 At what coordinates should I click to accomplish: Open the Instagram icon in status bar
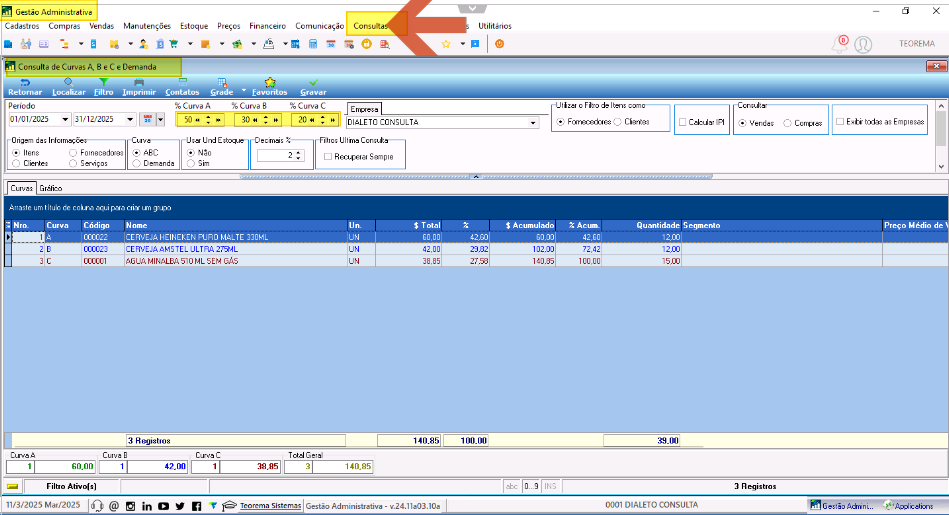(130, 506)
